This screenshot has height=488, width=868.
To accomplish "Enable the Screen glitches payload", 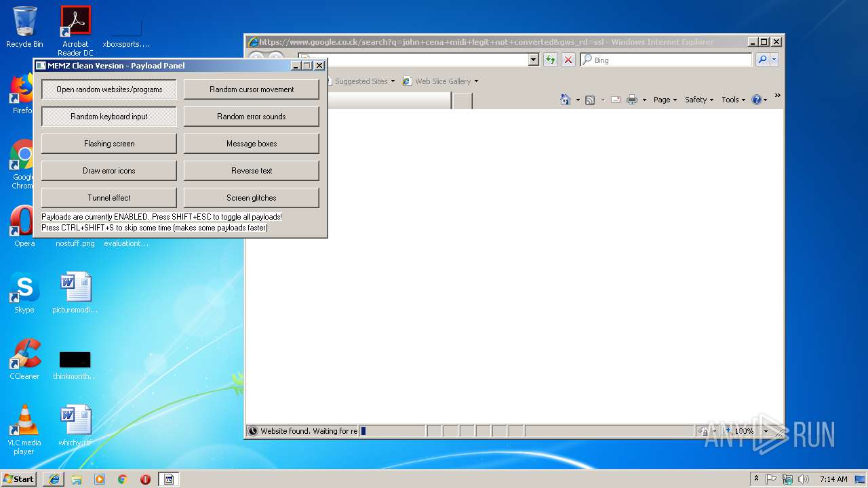I will 252,198.
